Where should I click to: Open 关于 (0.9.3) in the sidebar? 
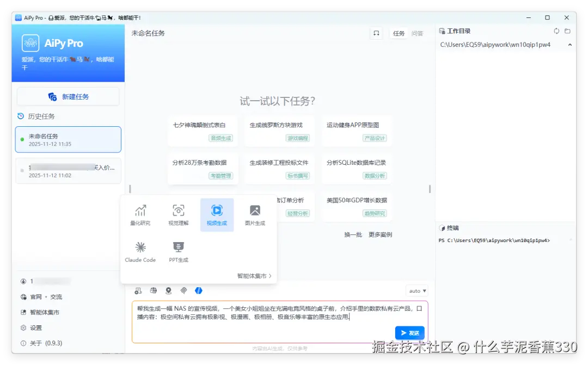(x=41, y=343)
